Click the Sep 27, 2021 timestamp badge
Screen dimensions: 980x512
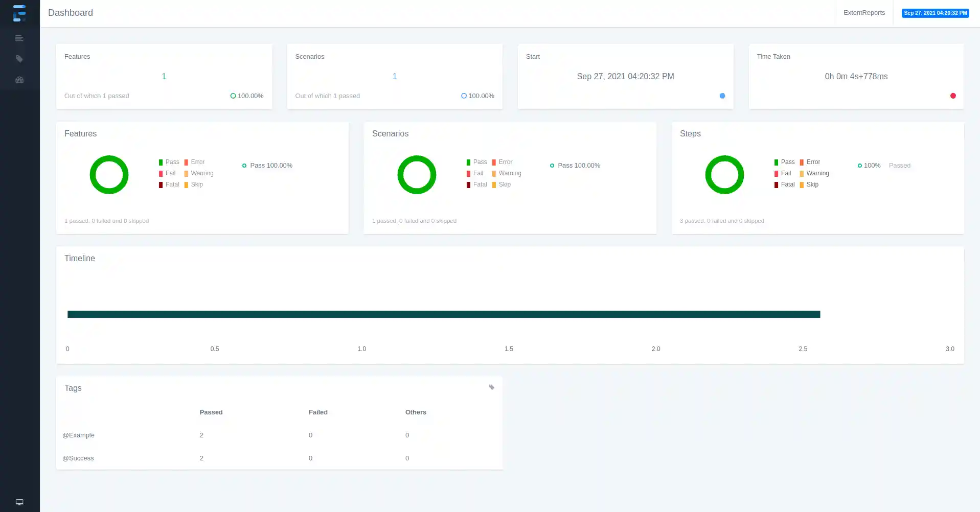coord(935,13)
